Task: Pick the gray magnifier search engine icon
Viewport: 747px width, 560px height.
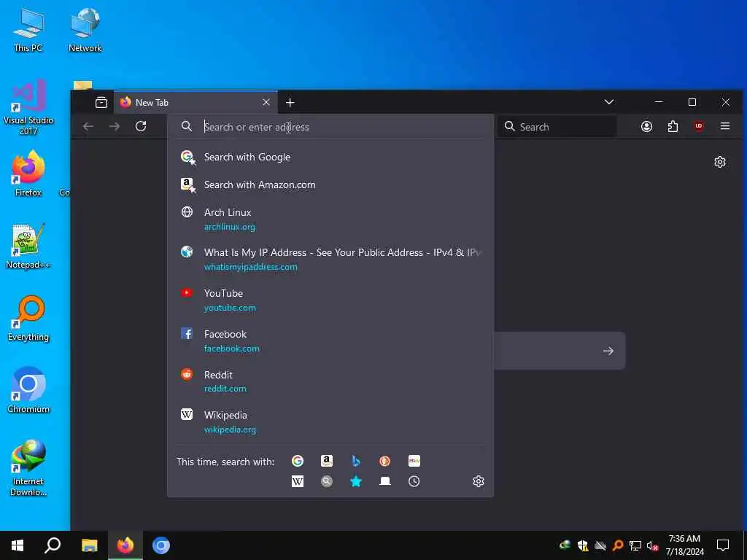Action: point(327,481)
